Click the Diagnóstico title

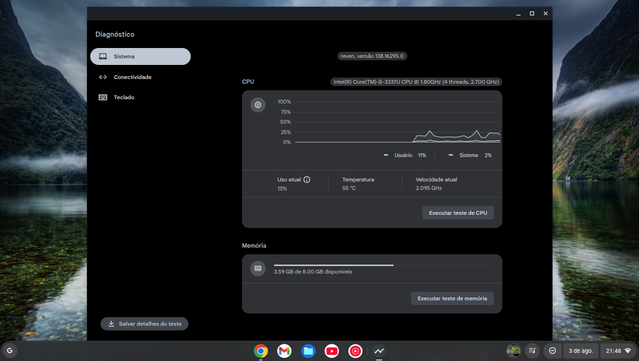(115, 34)
